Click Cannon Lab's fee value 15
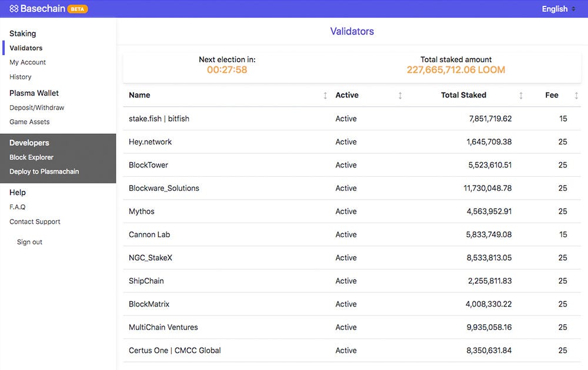The width and height of the screenshot is (588, 370). point(563,235)
